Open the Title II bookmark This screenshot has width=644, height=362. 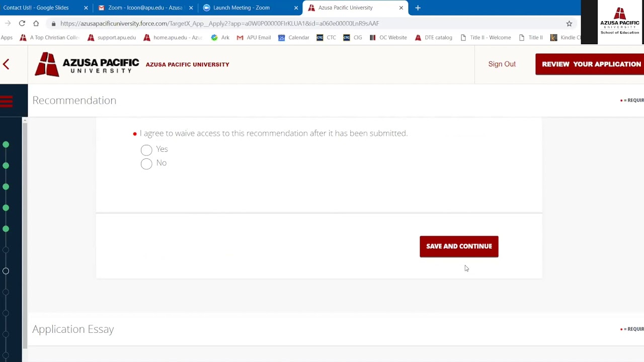[530, 37]
